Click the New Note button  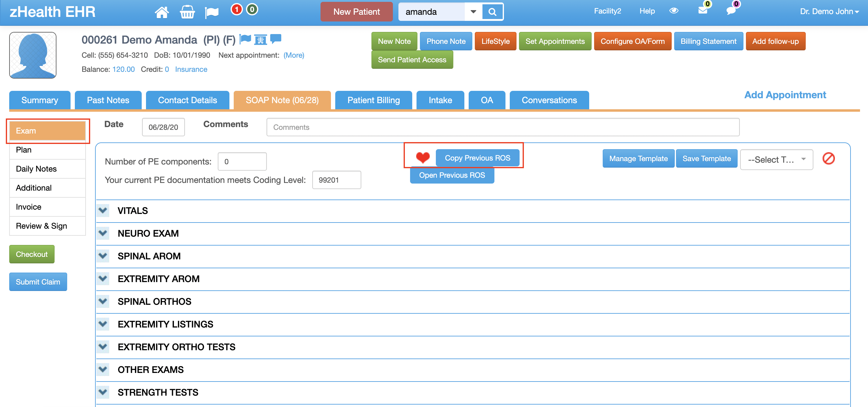(x=394, y=41)
